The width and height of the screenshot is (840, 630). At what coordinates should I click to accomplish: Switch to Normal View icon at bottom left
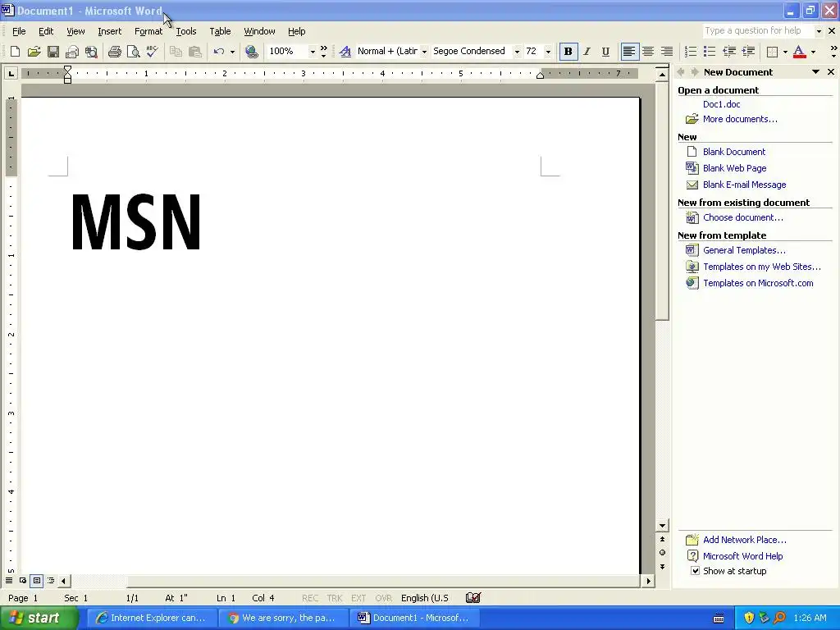point(9,581)
